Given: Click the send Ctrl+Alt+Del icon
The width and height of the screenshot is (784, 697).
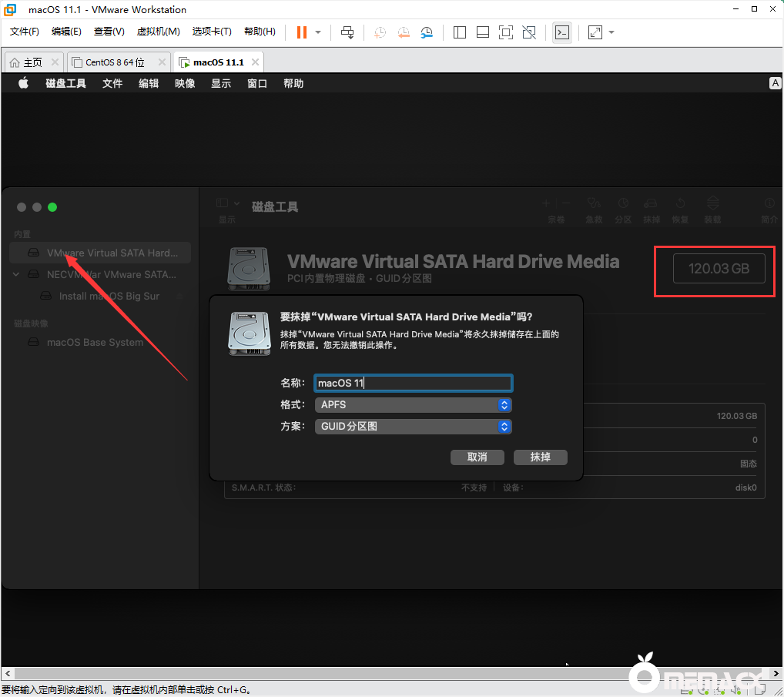Looking at the screenshot, I should (347, 32).
